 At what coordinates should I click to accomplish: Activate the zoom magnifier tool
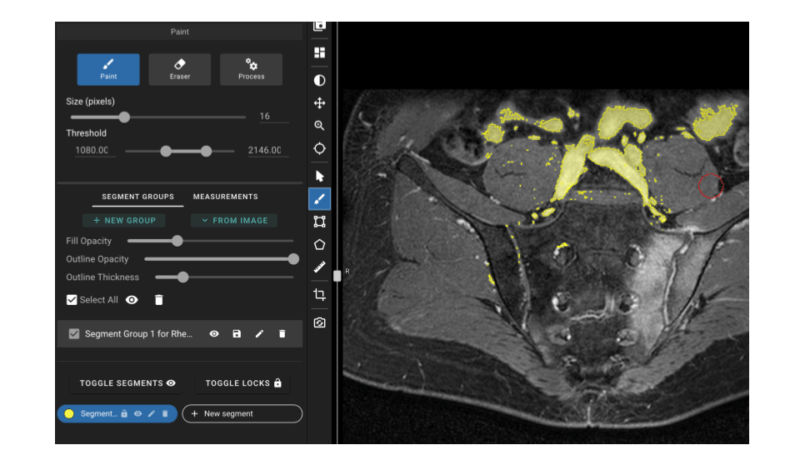(319, 126)
